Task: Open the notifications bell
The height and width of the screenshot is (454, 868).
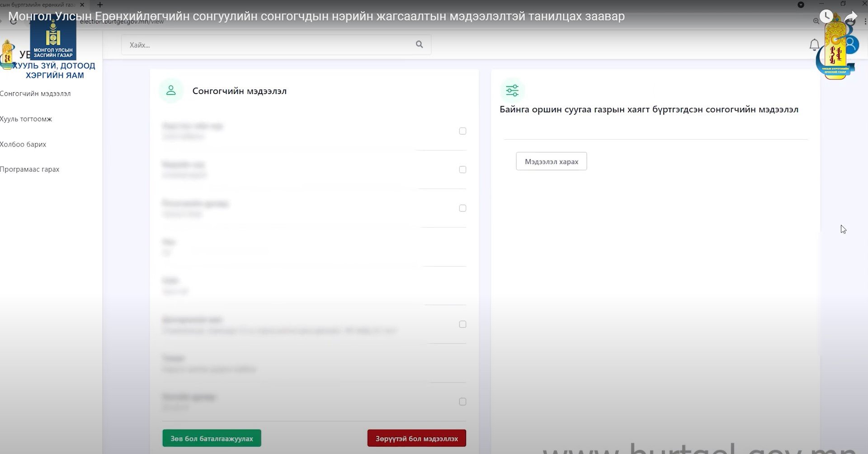Action: click(814, 45)
